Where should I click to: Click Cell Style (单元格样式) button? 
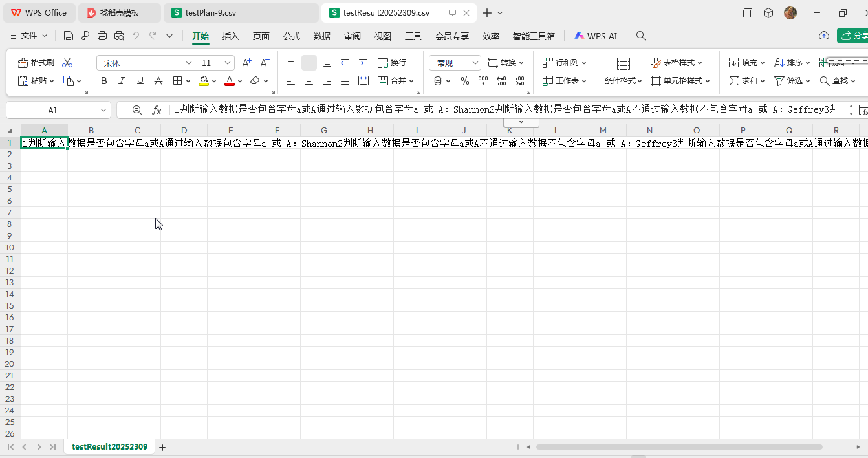(x=680, y=81)
